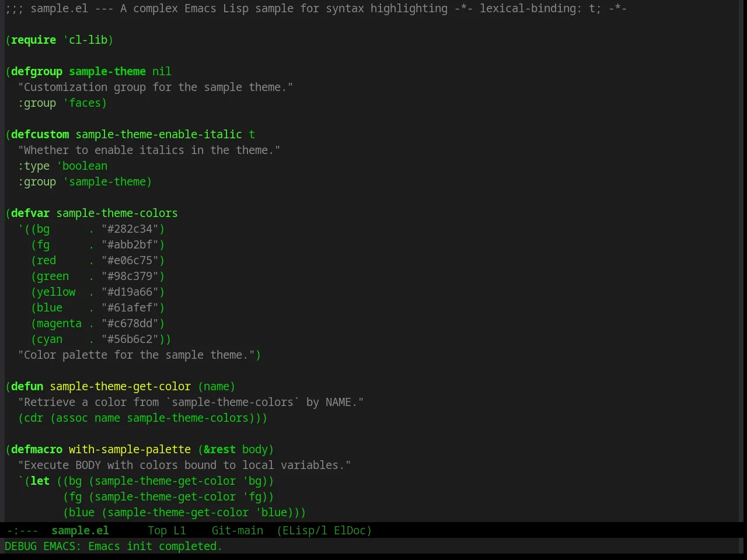Click the "#56b6c2" color string

tap(130, 339)
